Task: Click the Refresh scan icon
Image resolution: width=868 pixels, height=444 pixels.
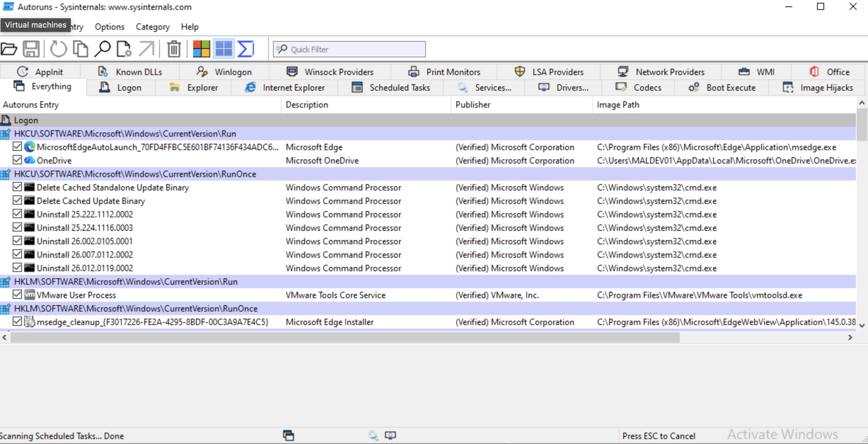Action: pos(58,49)
